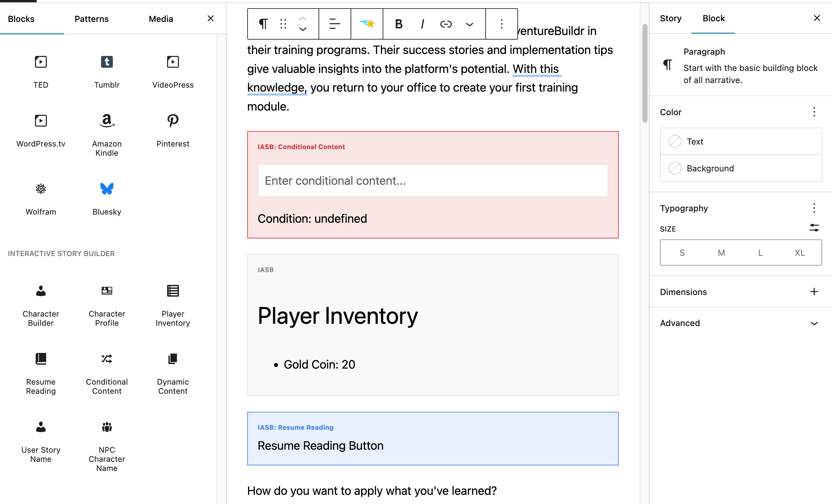Open the More rich text controls dropdown

click(469, 24)
